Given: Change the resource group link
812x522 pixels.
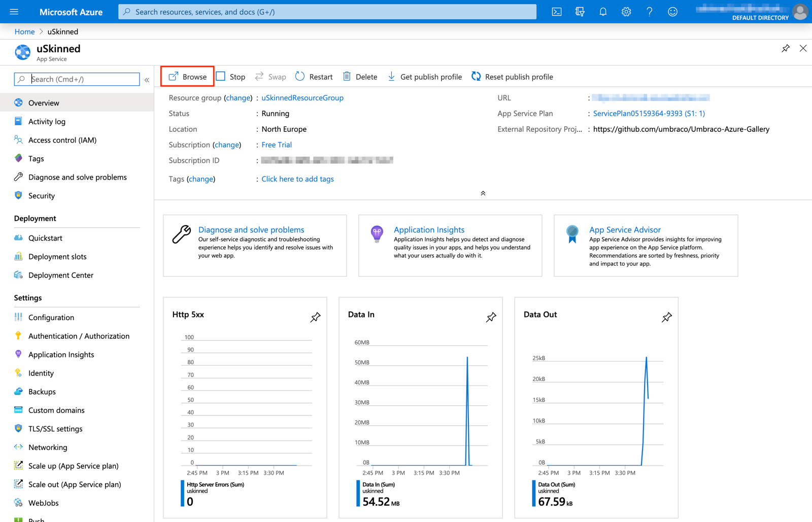Looking at the screenshot, I should [x=238, y=98].
